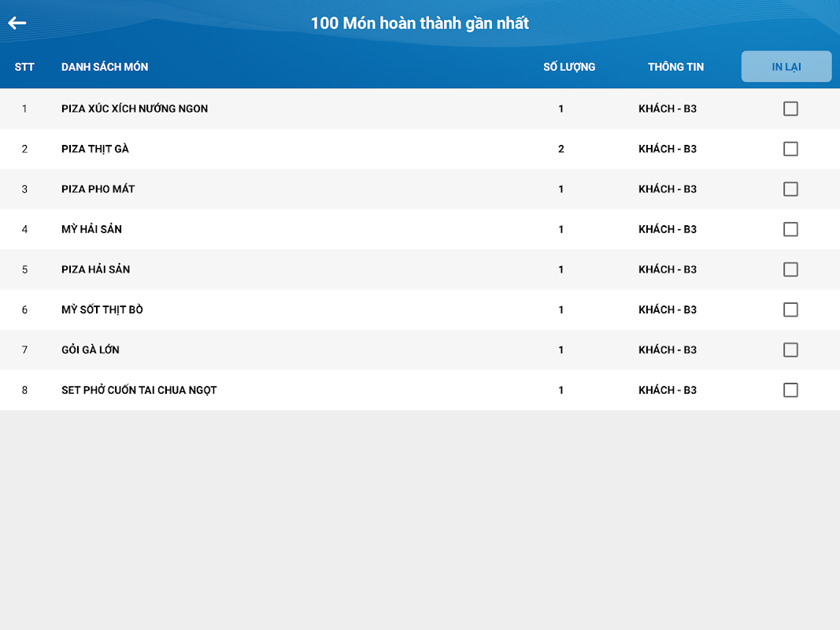This screenshot has width=840, height=630.
Task: Click row number 8 in STT column
Action: pyautogui.click(x=24, y=390)
